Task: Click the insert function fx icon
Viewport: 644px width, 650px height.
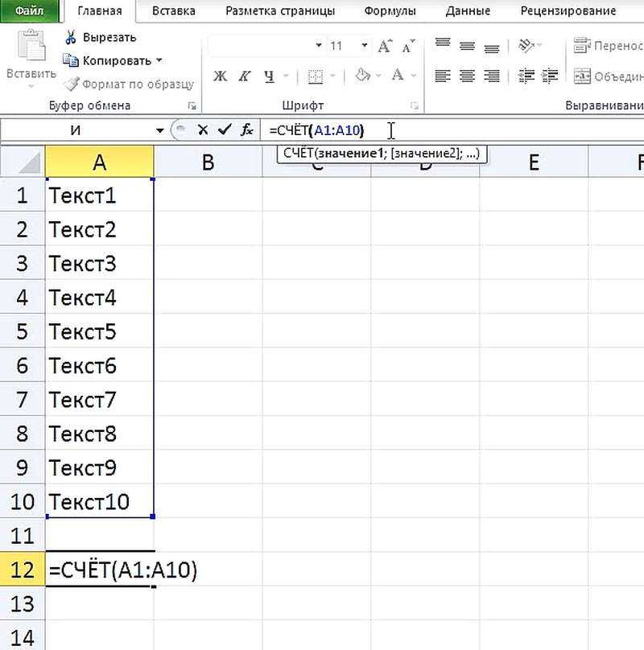Action: (247, 130)
